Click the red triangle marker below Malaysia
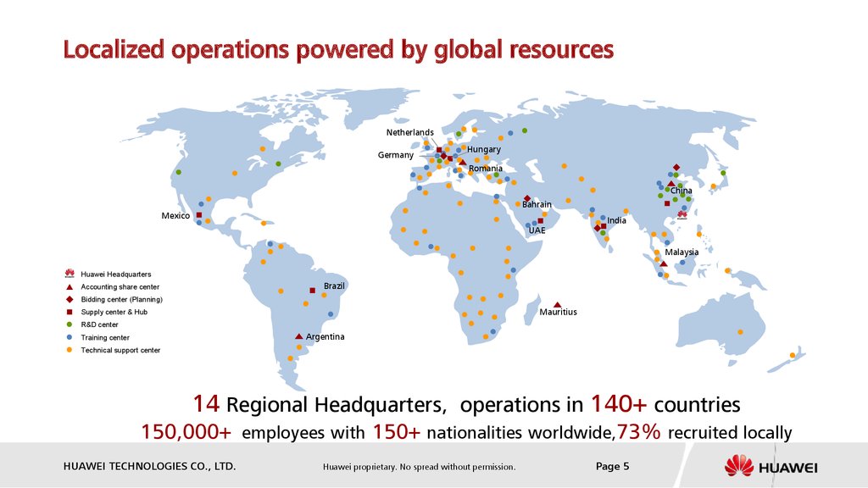The height and width of the screenshot is (488, 868). tap(664, 264)
